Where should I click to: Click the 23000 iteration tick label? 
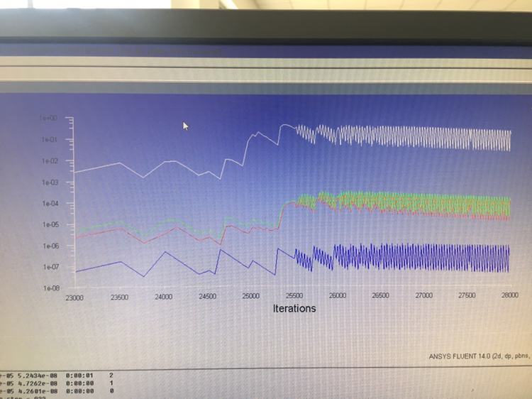74,297
